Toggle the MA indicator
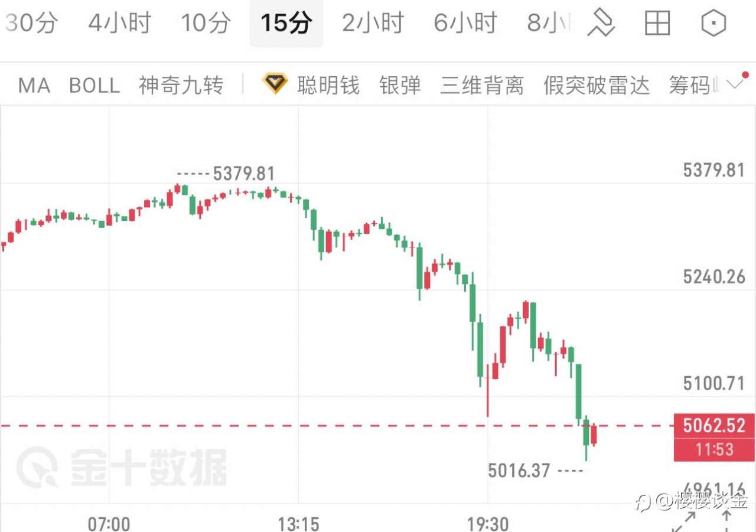Screen dimensions: 756x532 (x=34, y=86)
